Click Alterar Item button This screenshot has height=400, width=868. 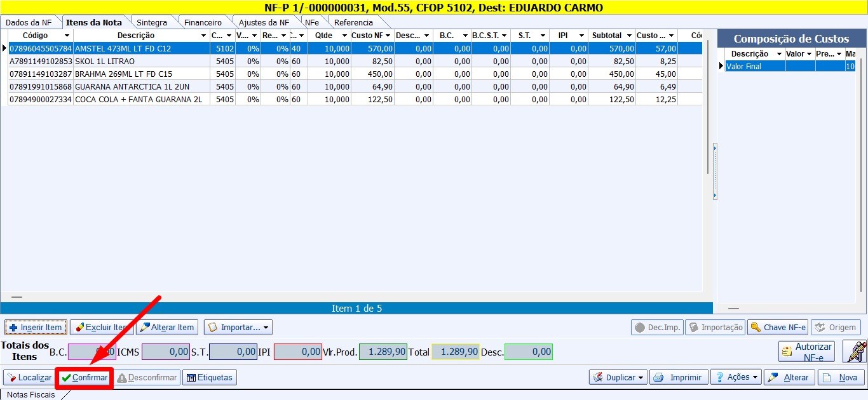[x=168, y=328]
